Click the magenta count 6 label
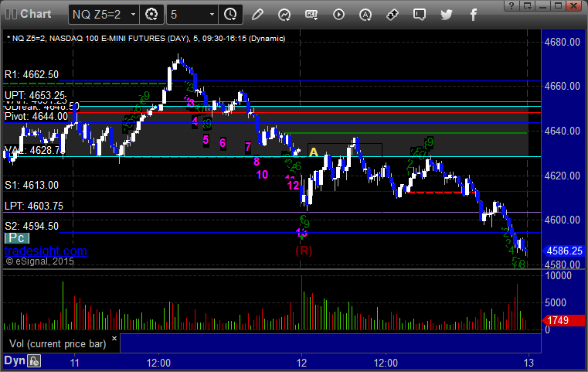This screenshot has height=372, width=588. [x=223, y=142]
